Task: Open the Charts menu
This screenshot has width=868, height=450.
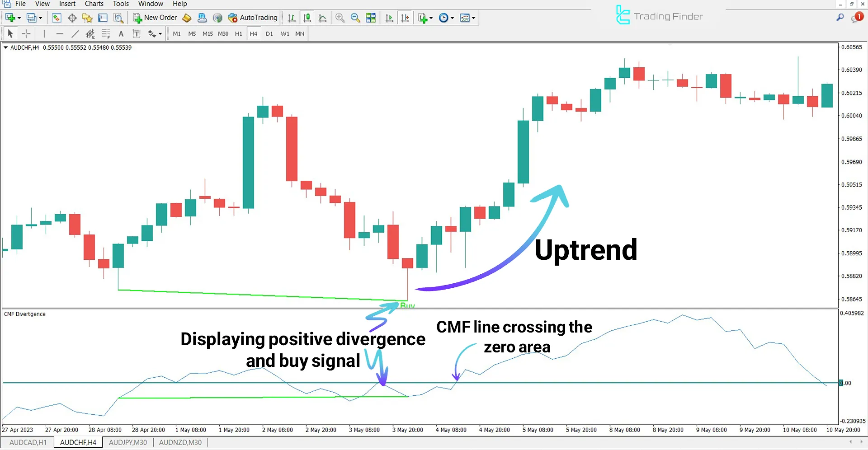Action: click(94, 4)
